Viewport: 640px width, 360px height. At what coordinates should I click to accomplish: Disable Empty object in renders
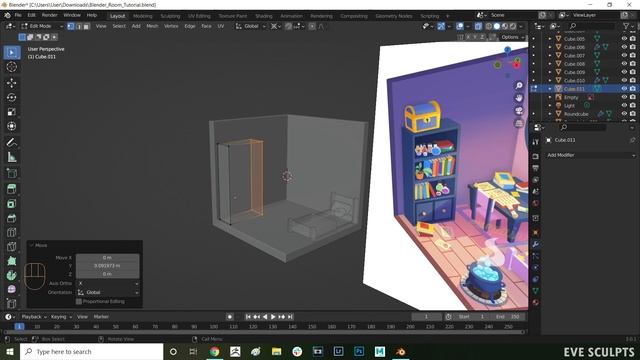point(633,97)
